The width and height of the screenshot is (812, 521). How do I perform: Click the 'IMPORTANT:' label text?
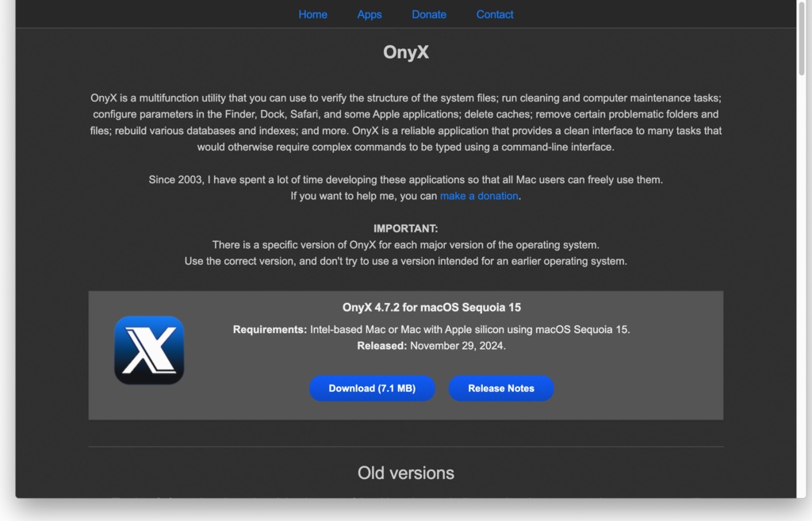pyautogui.click(x=405, y=228)
